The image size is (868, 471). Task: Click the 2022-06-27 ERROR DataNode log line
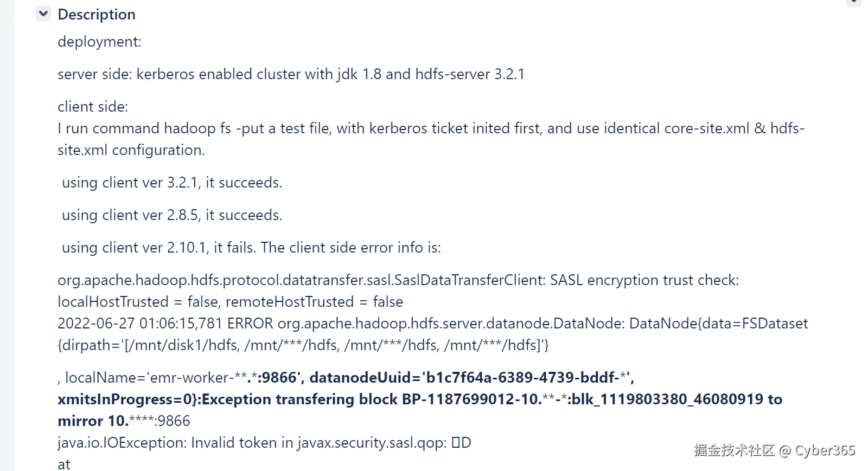point(432,324)
